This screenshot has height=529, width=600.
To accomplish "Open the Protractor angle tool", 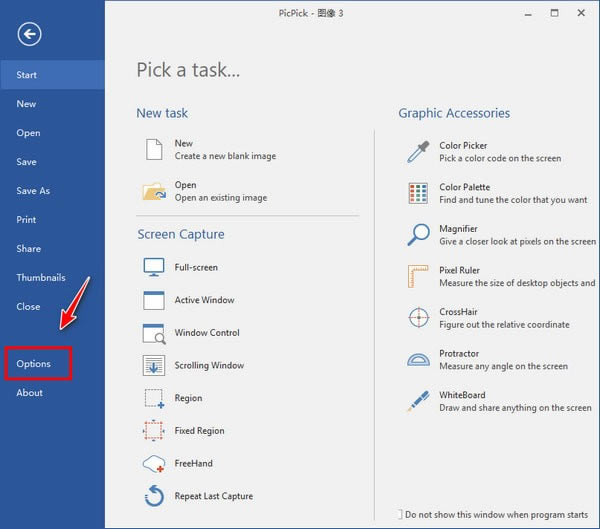I will point(417,360).
